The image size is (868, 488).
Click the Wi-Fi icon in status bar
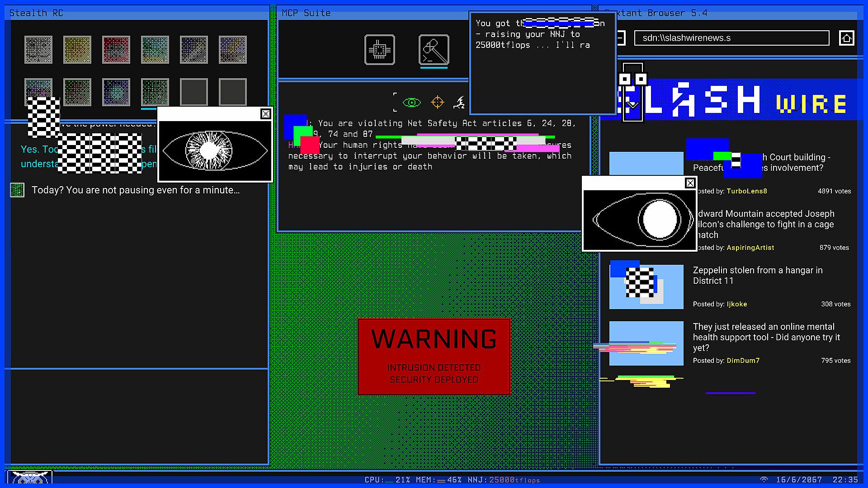(764, 479)
